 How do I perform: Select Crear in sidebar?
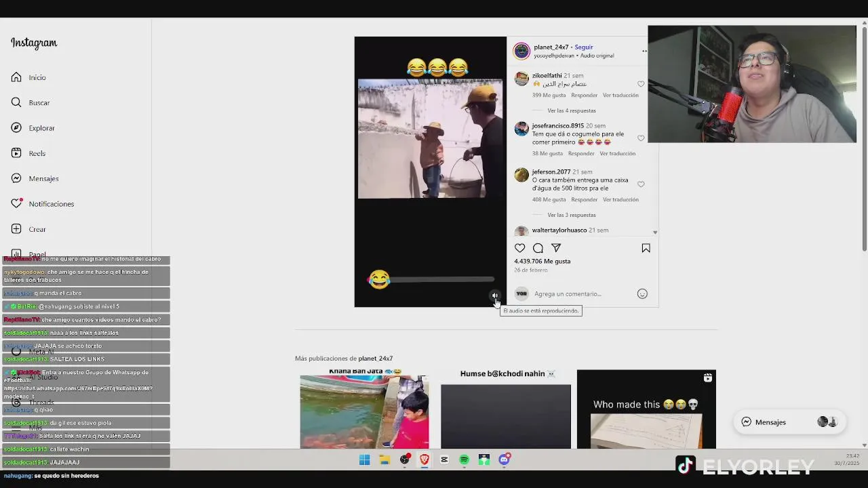[x=37, y=229]
